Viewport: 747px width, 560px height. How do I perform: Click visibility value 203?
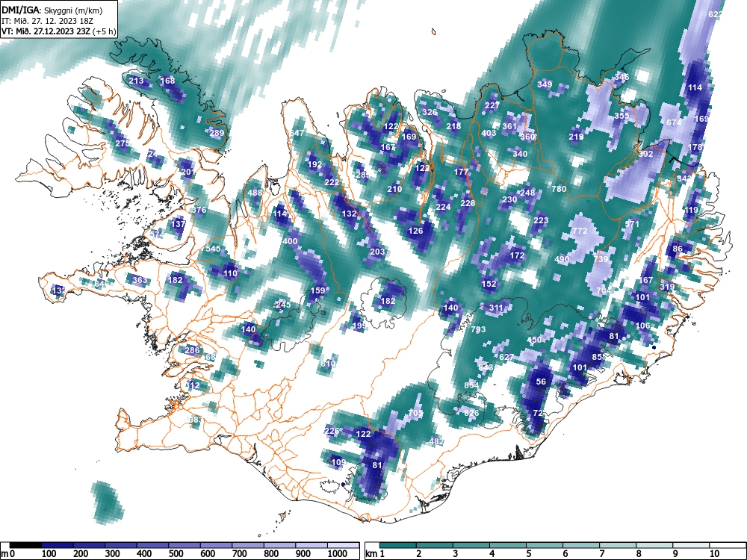pyautogui.click(x=377, y=252)
